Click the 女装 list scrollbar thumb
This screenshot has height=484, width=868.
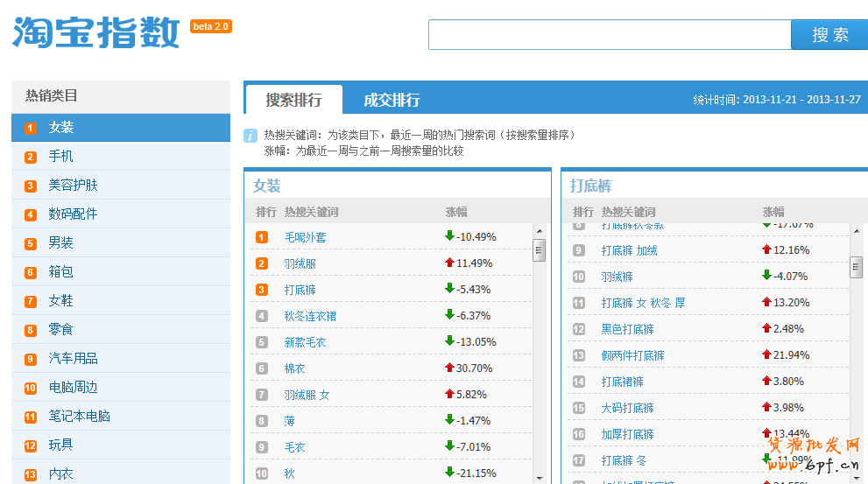click(x=540, y=250)
